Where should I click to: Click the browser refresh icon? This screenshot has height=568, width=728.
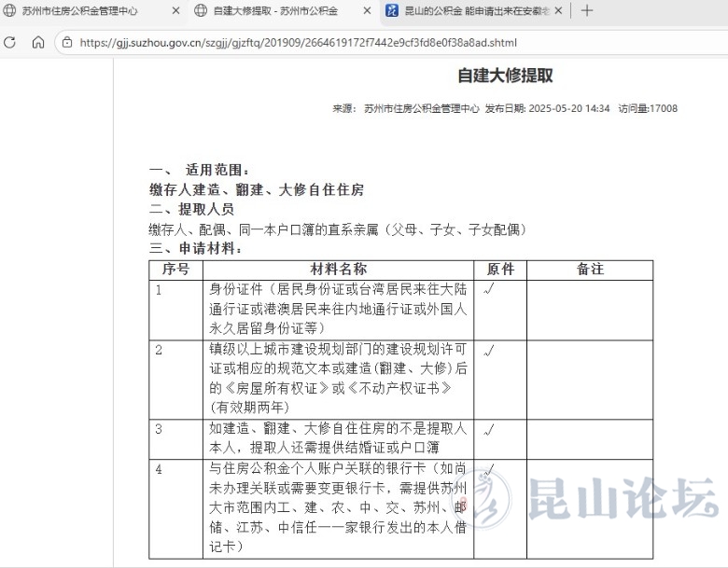pos(10,43)
